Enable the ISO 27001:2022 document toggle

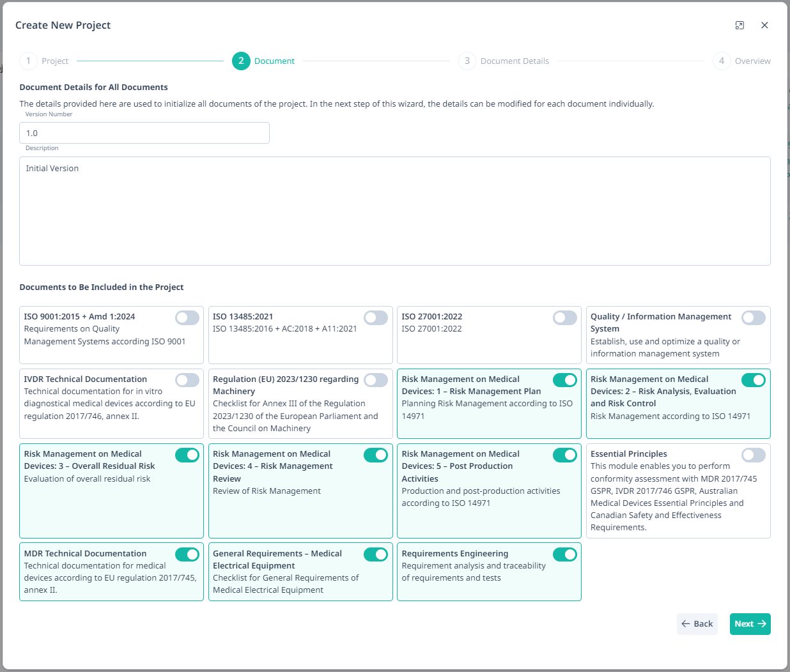click(564, 317)
